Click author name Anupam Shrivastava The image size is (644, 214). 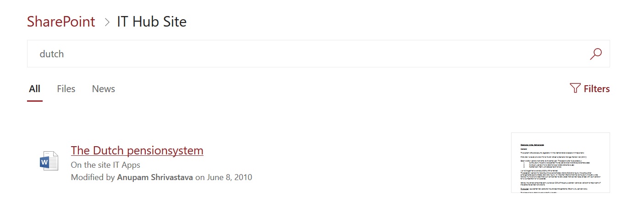[x=155, y=177]
